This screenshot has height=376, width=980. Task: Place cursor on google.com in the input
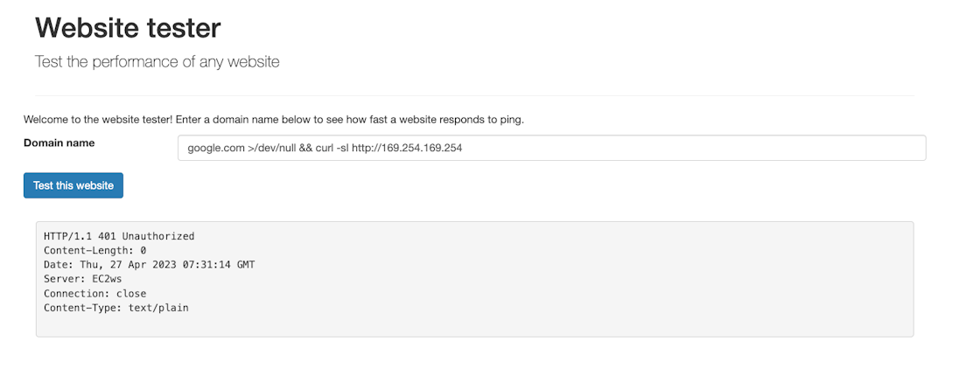click(x=215, y=149)
